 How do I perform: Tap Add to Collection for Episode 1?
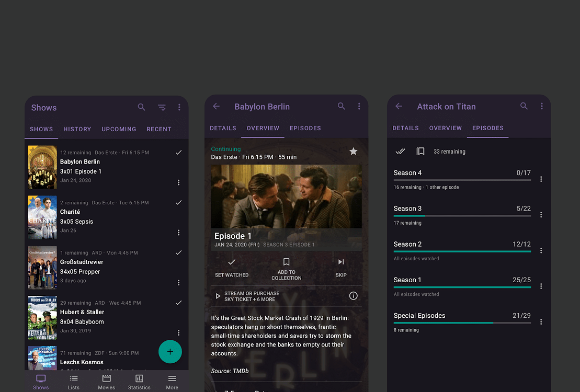pos(287,269)
